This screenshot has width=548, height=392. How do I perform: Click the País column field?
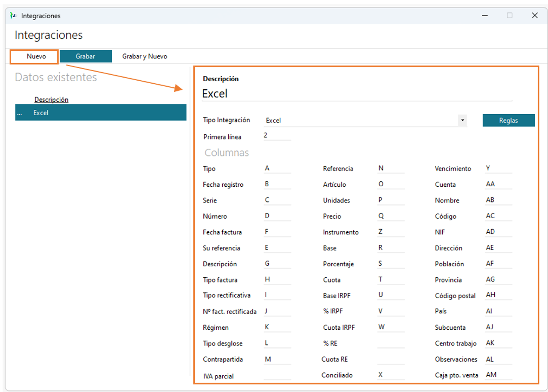(498, 311)
